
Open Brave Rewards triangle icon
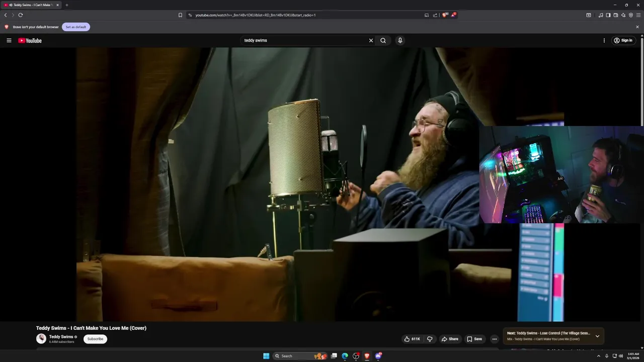point(453,15)
